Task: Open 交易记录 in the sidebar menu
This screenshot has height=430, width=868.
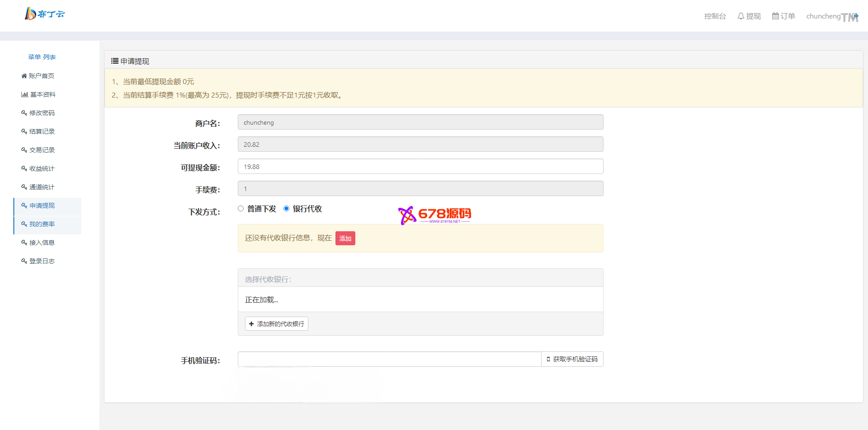Action: click(x=42, y=150)
